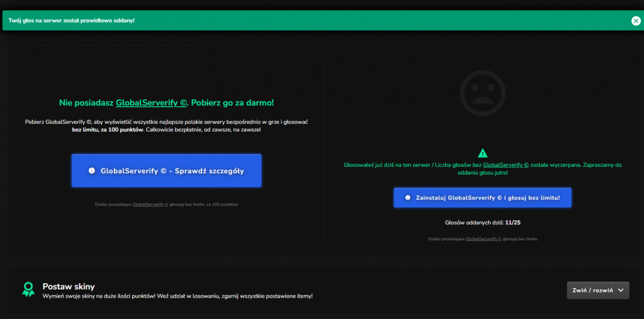The image size is (644, 319).
Task: Click info icon in Sprawdź szczegóły button
Action: point(92,171)
